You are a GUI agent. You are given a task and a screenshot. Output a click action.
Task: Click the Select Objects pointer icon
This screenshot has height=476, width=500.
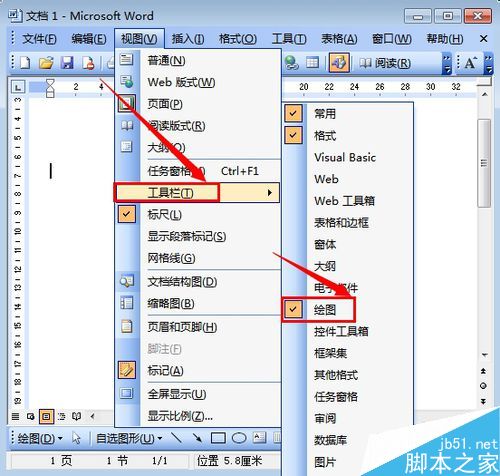(76, 438)
